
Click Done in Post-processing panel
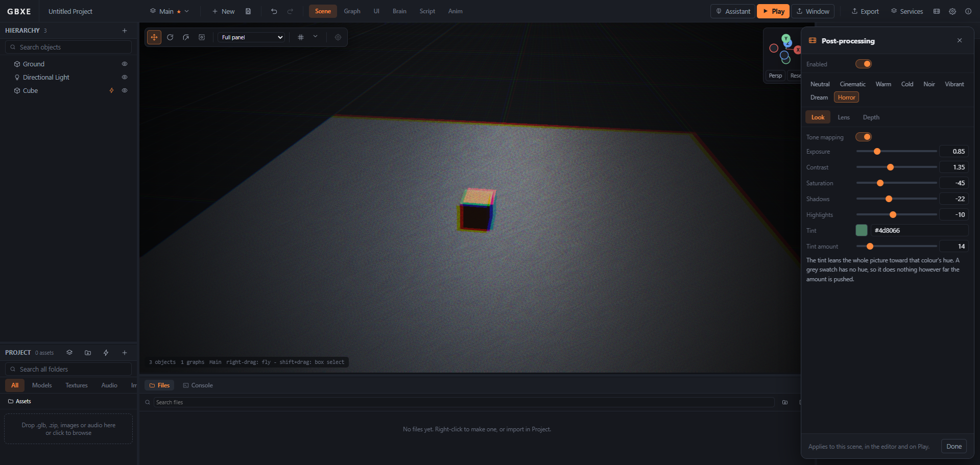(x=954, y=446)
